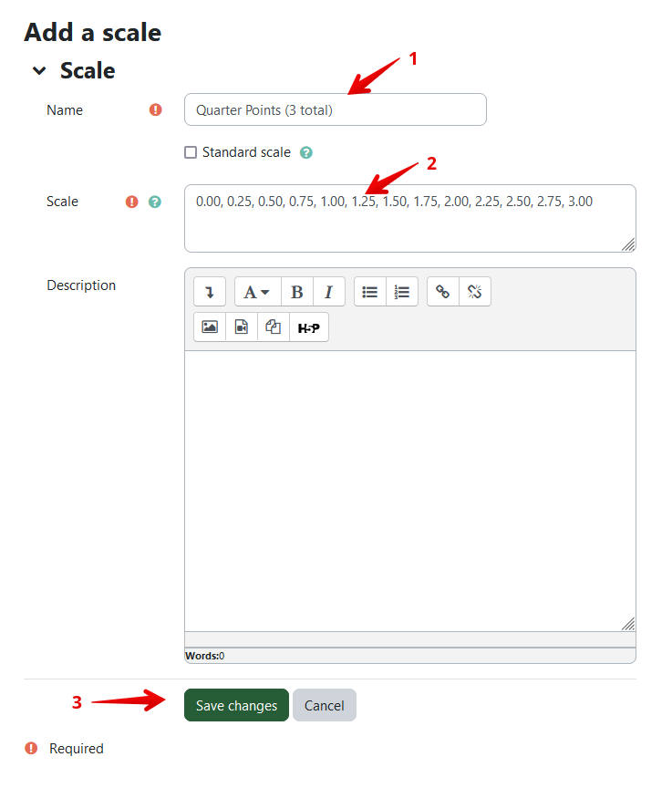The width and height of the screenshot is (672, 788).
Task: Show help for the Scale field
Action: 155,202
